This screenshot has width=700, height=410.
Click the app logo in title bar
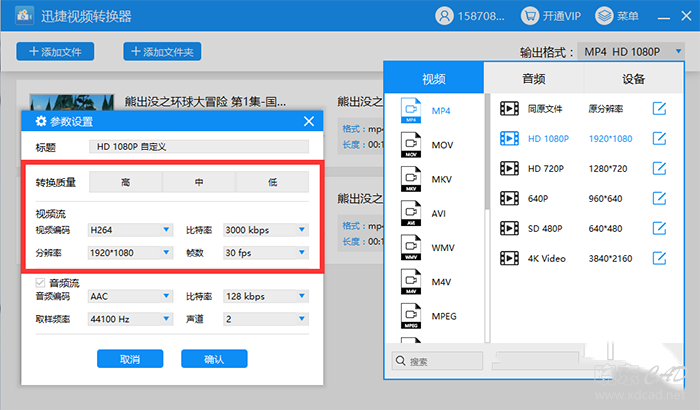(24, 16)
